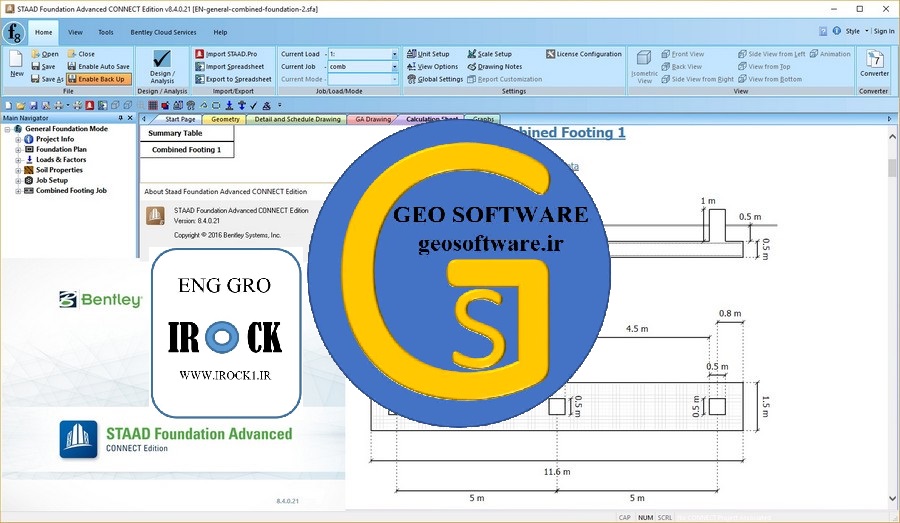Toggle Enable Auto Save

[x=98, y=67]
